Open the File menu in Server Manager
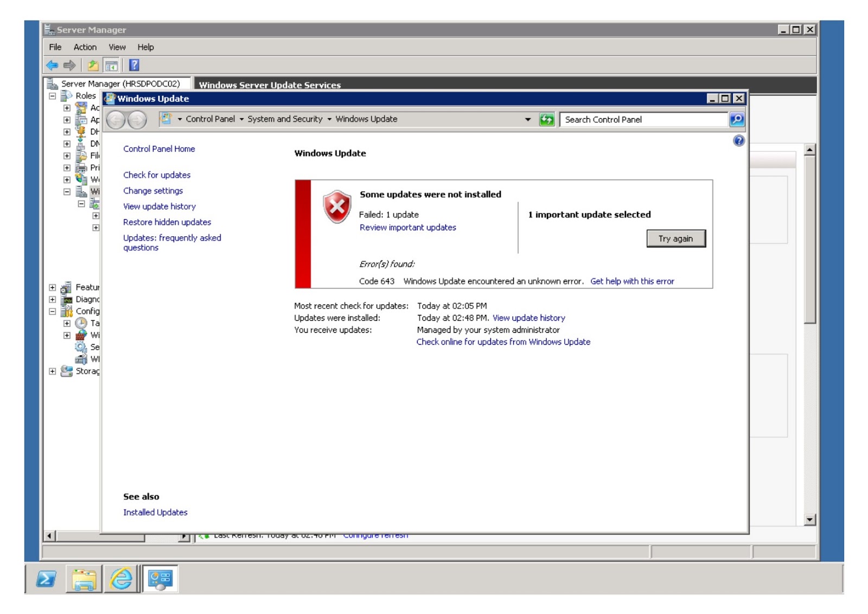 [55, 47]
